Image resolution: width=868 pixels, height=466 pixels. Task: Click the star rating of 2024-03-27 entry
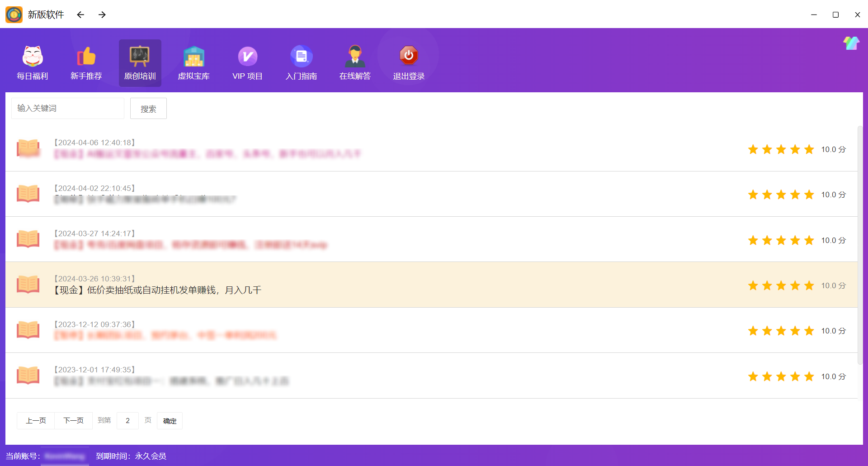tap(781, 240)
